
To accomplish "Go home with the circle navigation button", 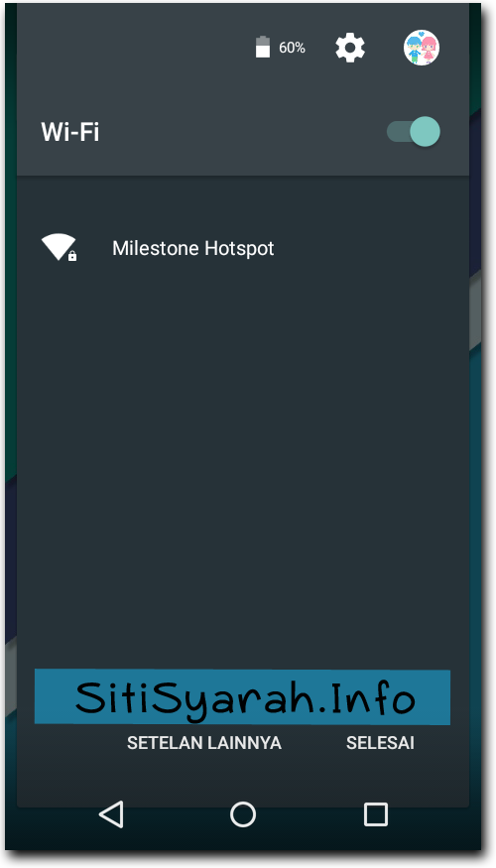I will [242, 814].
